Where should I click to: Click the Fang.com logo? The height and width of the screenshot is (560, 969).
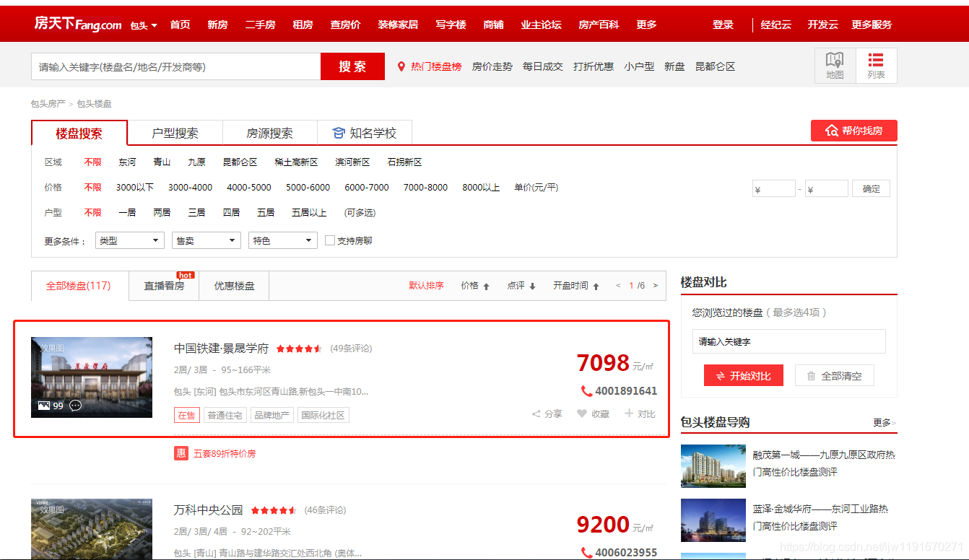tap(78, 24)
